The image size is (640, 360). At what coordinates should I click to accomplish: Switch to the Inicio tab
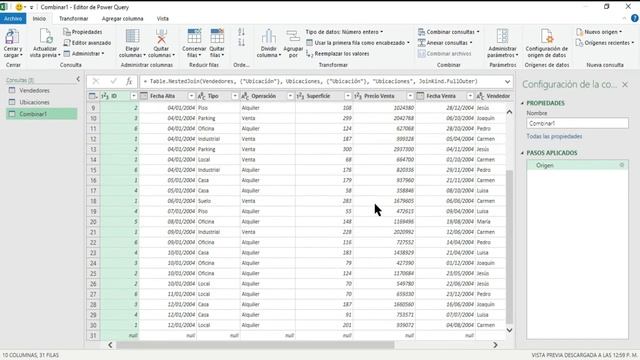click(x=39, y=18)
